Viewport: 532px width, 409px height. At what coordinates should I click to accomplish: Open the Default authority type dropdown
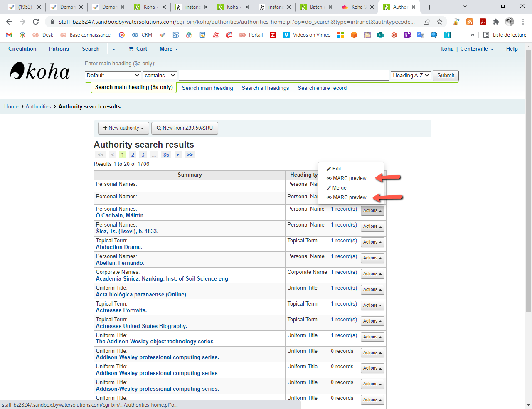(113, 75)
